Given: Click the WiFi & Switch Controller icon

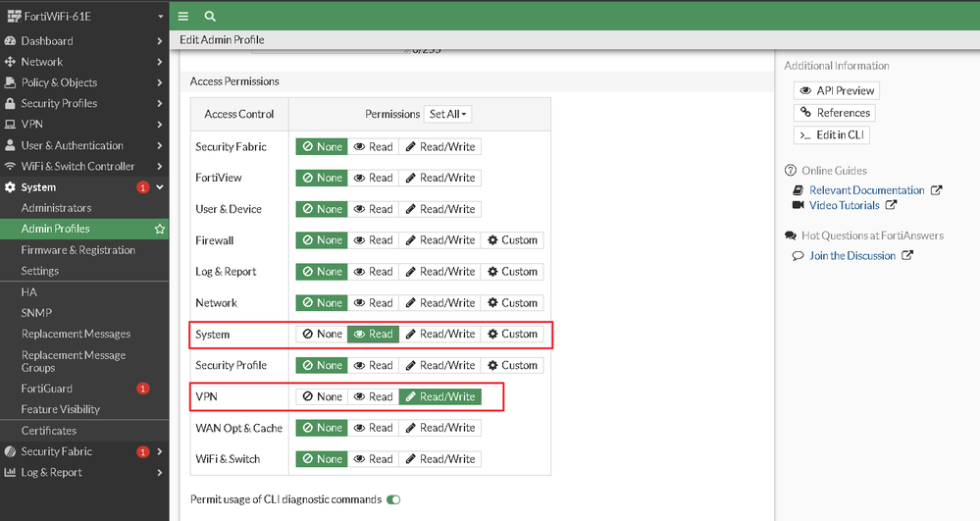Looking at the screenshot, I should (10, 166).
